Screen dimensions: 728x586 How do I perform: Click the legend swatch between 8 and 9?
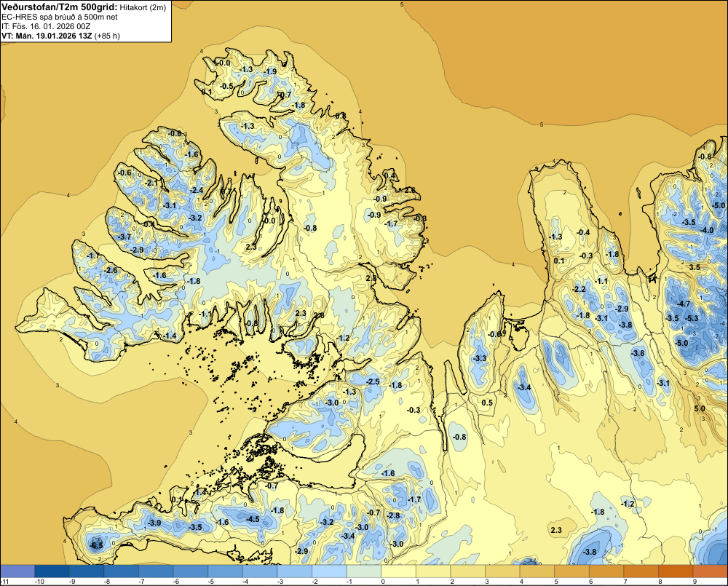(676, 571)
